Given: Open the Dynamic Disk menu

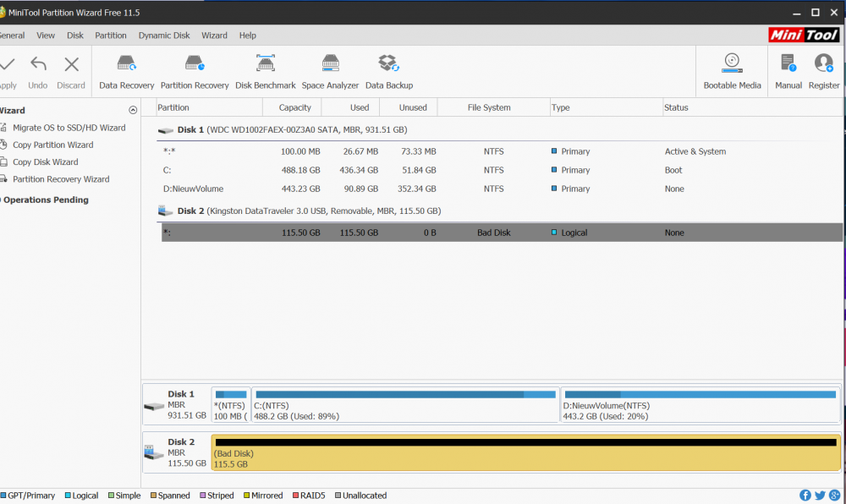Looking at the screenshot, I should coord(164,36).
